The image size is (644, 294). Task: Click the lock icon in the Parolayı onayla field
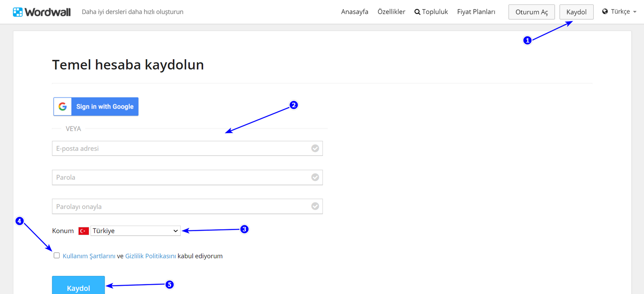click(x=315, y=206)
